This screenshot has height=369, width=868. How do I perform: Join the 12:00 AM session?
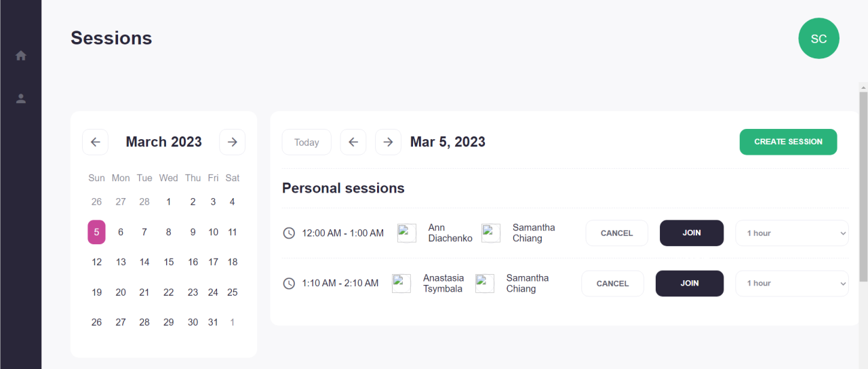click(x=691, y=233)
